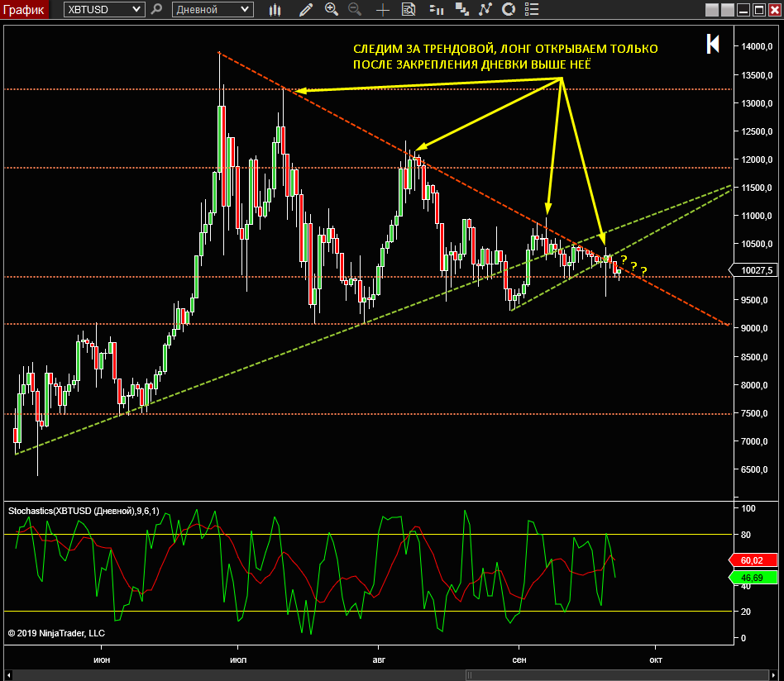Click the zoom in magnifier
The image size is (784, 681).
(331, 9)
